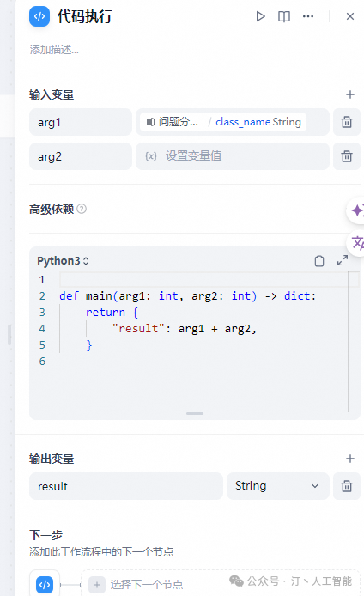364x596 pixels.
Task: Delete the arg2 input variable
Action: 347,156
